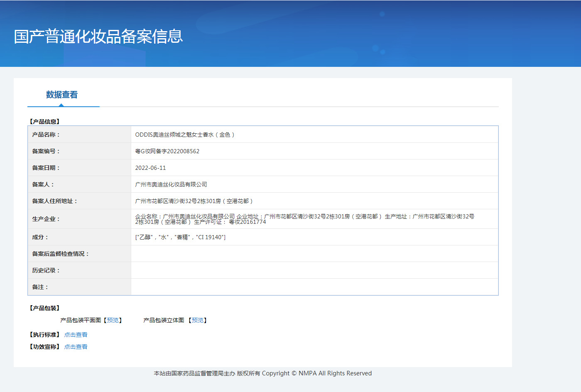Click the page title 国产普通化妆品备案信息
The width and height of the screenshot is (581, 392).
click(98, 36)
